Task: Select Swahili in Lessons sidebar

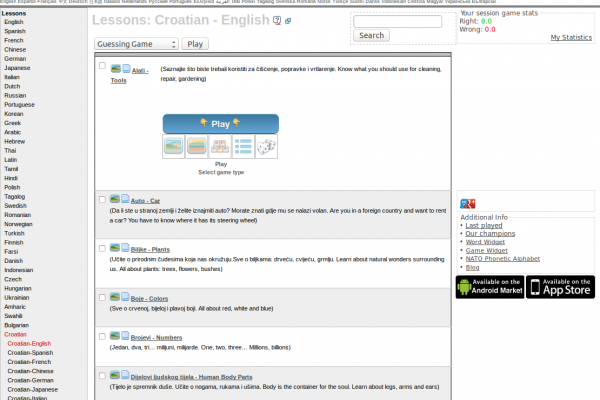Action: pyautogui.click(x=13, y=316)
